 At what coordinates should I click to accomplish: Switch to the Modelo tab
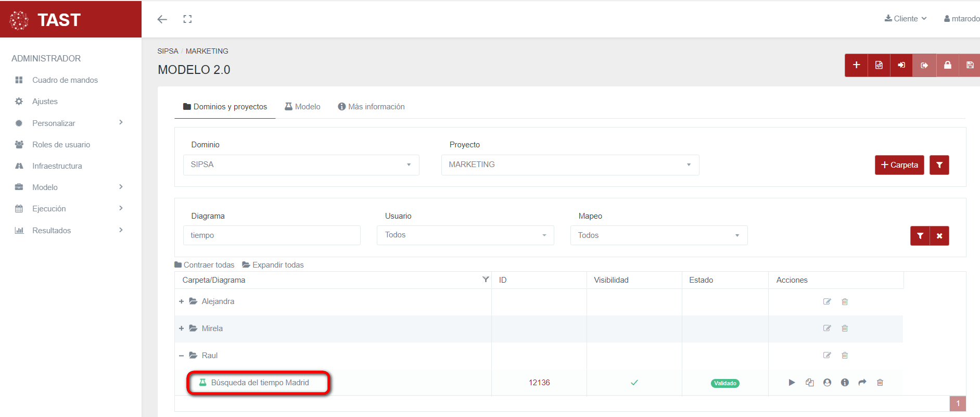[302, 107]
